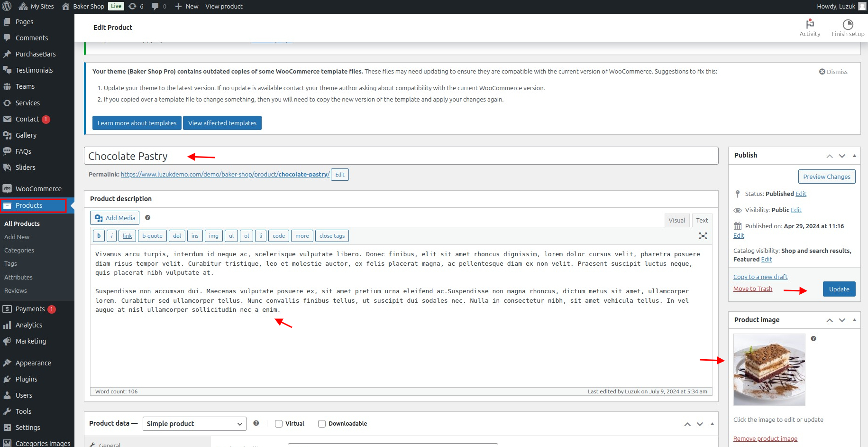Open Learn more about templates

tap(137, 123)
